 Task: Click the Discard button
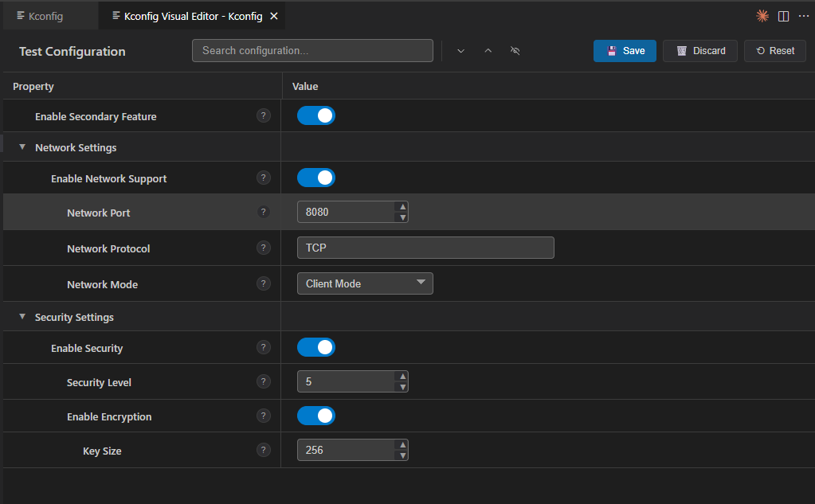700,51
